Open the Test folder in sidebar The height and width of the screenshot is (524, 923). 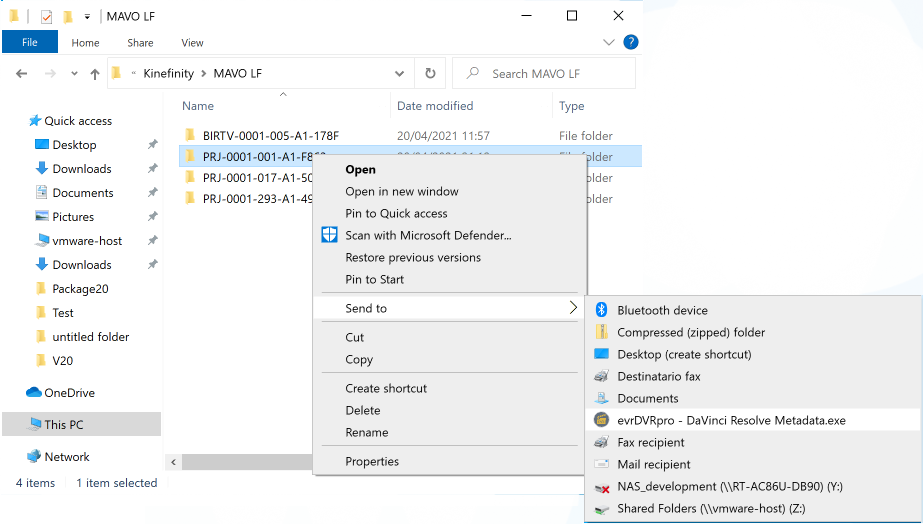63,313
